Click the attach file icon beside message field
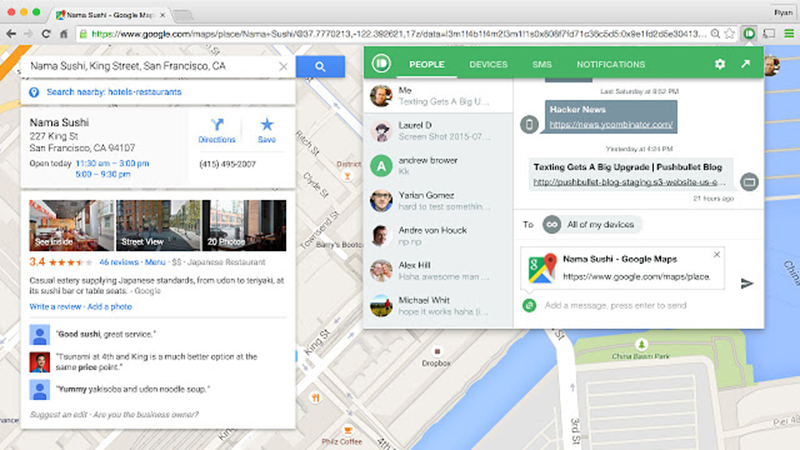The image size is (800, 450). click(529, 305)
